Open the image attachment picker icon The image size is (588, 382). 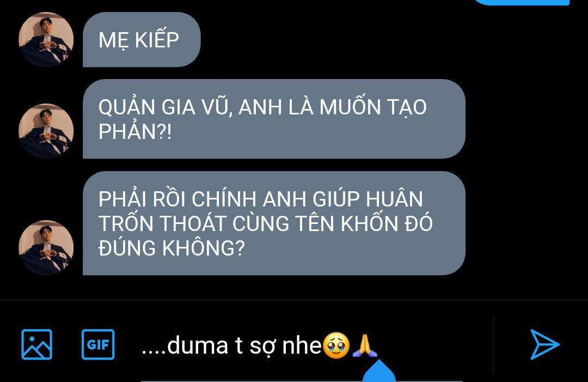(37, 344)
